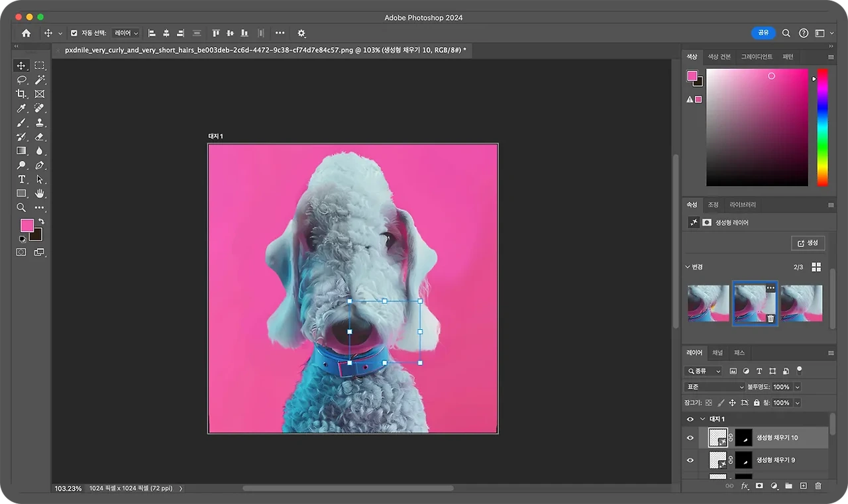Select the third generated variation thumbnail
848x504 pixels.
pyautogui.click(x=802, y=303)
